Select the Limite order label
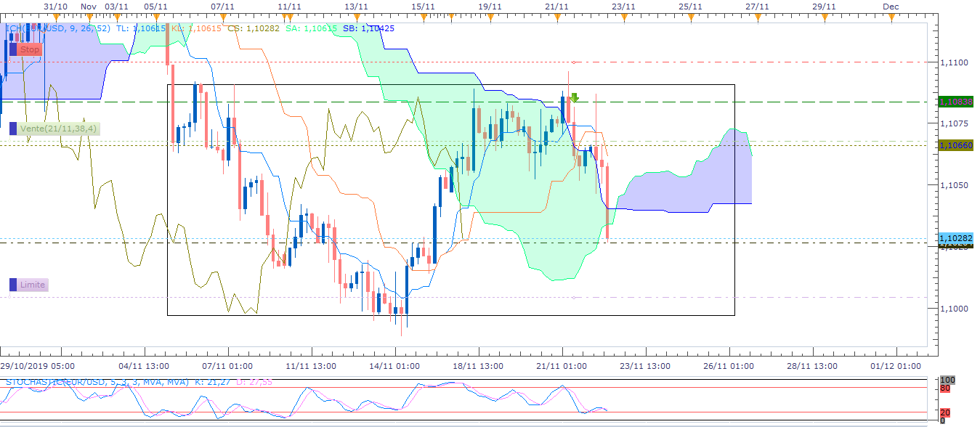Screen dimensions: 980x427 click(33, 285)
